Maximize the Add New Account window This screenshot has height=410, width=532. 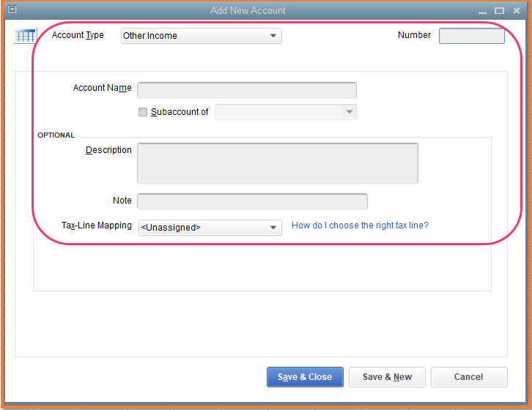499,11
